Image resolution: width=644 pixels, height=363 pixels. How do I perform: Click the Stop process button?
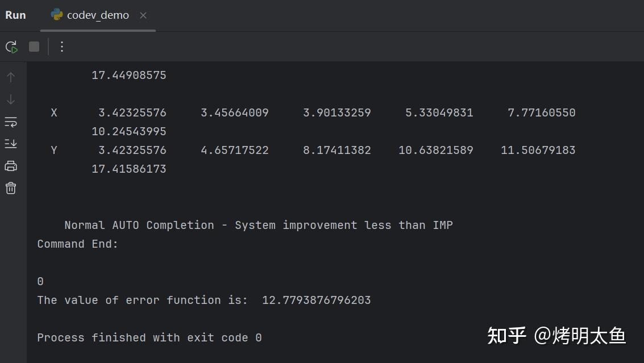pos(34,47)
